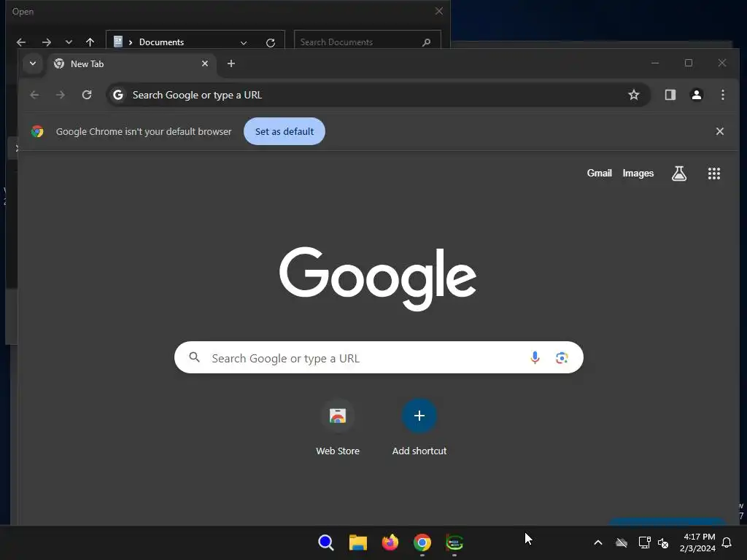This screenshot has height=560, width=747.
Task: Click the Chrome back navigation arrow
Action: (34, 95)
